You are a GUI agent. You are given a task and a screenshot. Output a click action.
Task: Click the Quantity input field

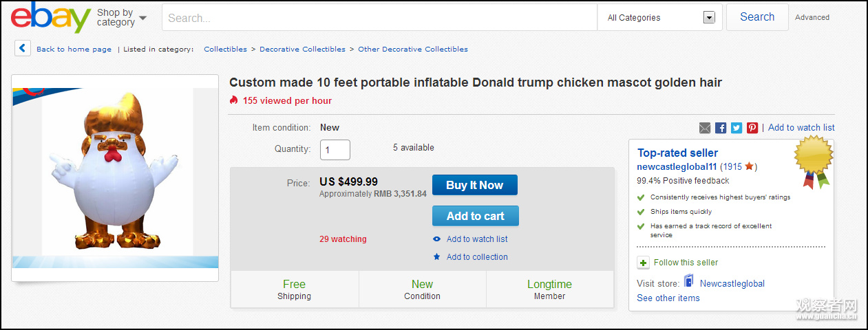[x=335, y=149]
